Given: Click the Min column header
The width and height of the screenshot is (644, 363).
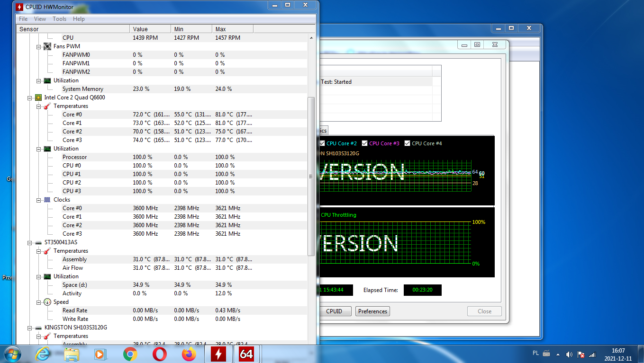Looking at the screenshot, I should coord(192,29).
